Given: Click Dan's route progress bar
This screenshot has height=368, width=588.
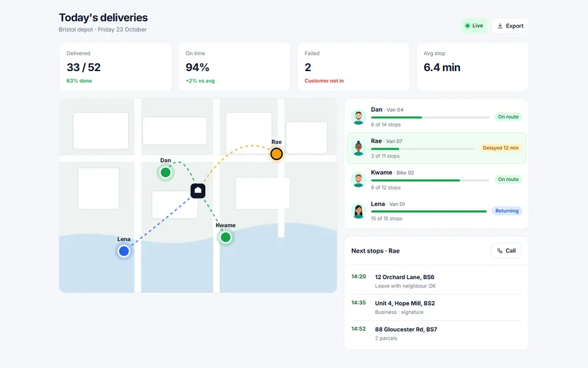Looking at the screenshot, I should [430, 118].
